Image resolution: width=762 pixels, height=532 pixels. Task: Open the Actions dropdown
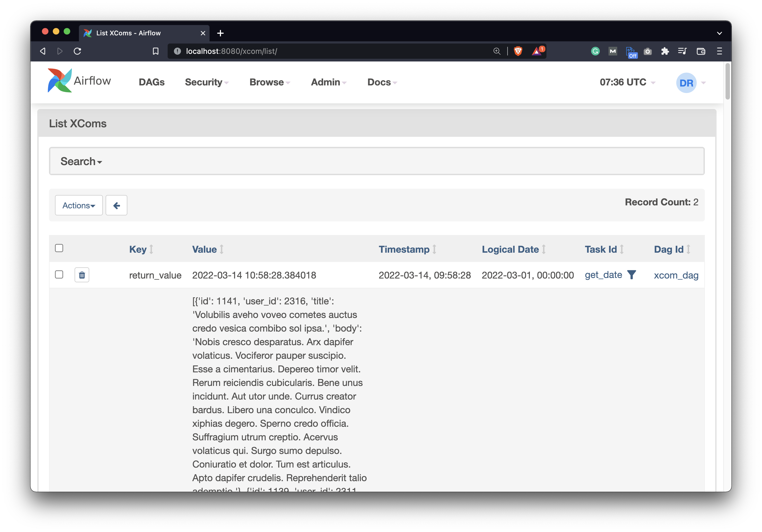(x=79, y=205)
